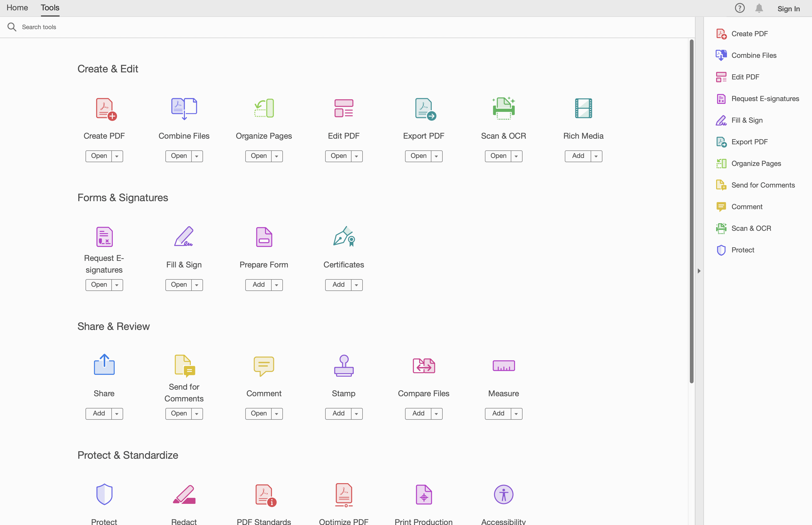
Task: Expand the dropdown arrow next to Stamp Add
Action: click(x=357, y=414)
